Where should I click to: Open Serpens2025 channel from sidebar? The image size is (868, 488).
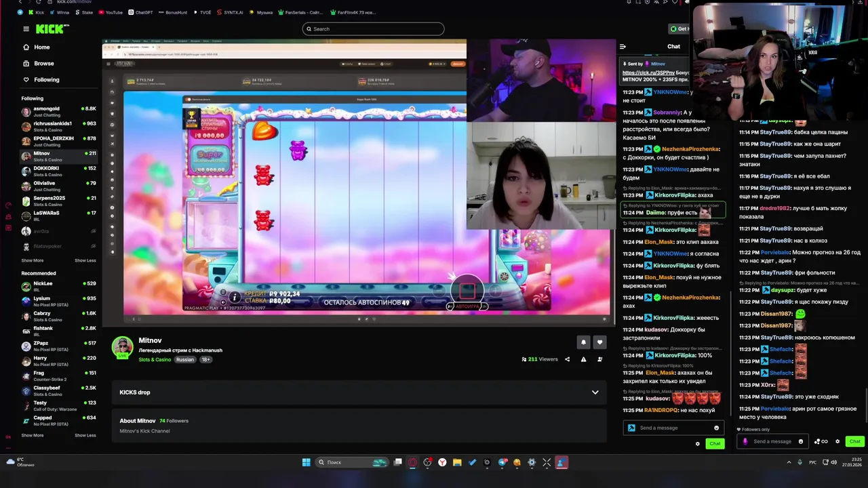coord(59,201)
